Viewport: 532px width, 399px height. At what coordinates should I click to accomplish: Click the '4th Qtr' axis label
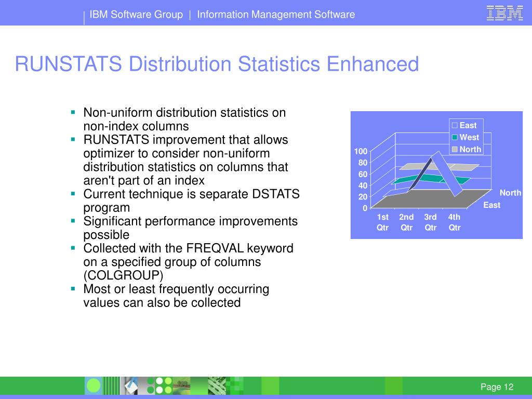[454, 222]
